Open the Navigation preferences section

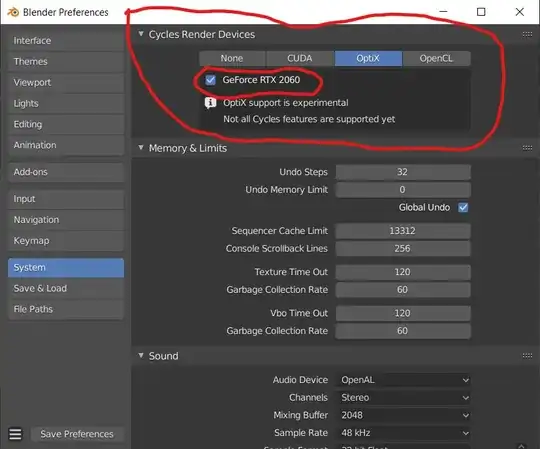click(66, 220)
